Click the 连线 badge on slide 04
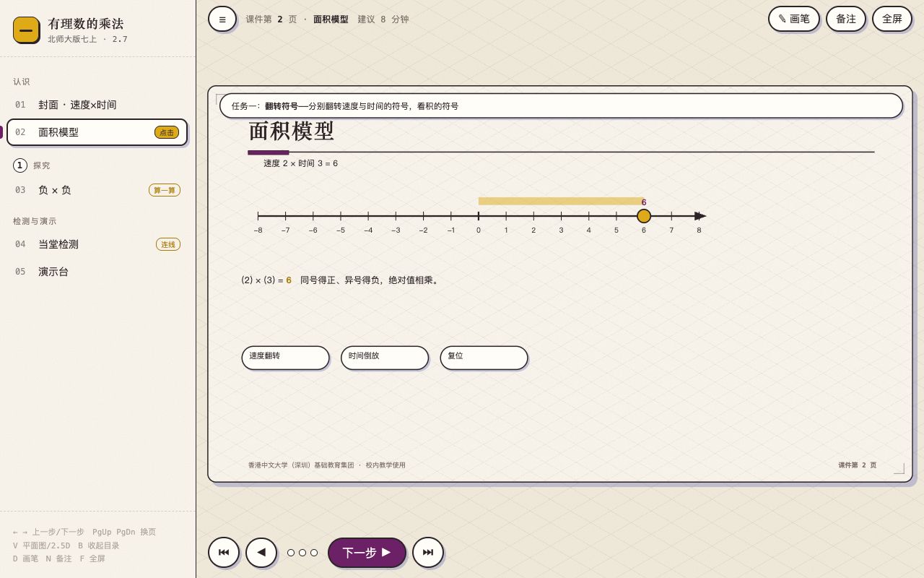 [168, 244]
